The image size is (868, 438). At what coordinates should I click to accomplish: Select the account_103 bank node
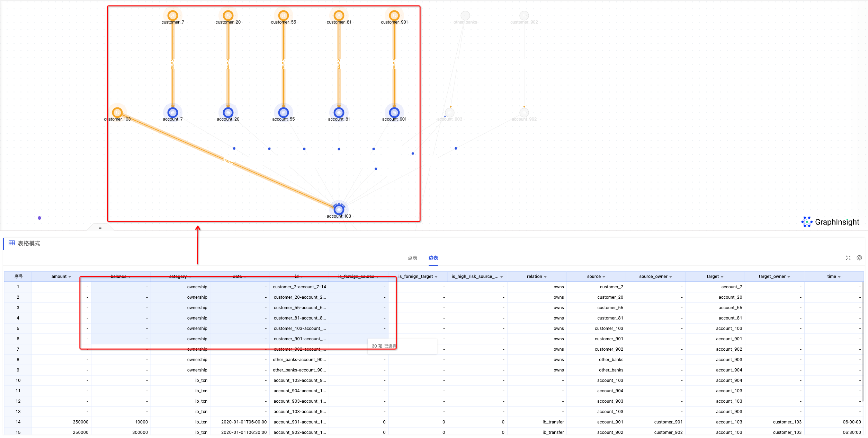(339, 209)
